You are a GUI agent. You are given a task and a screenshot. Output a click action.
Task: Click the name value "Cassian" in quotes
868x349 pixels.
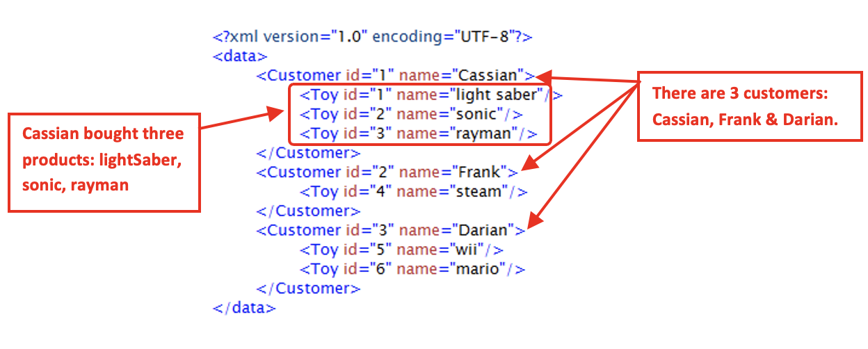(488, 75)
